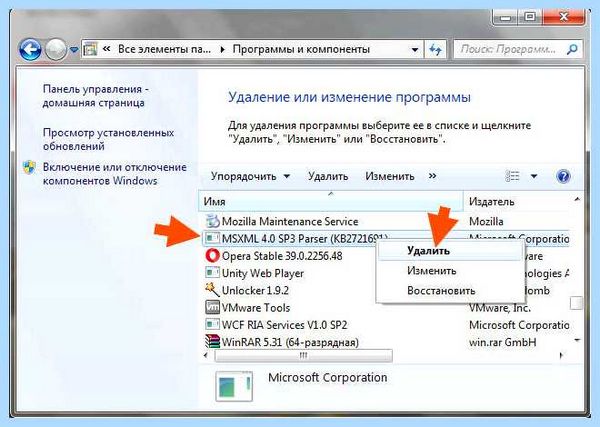Click 'Изменить' in the toolbar
Image resolution: width=600 pixels, height=427 pixels.
tap(390, 176)
